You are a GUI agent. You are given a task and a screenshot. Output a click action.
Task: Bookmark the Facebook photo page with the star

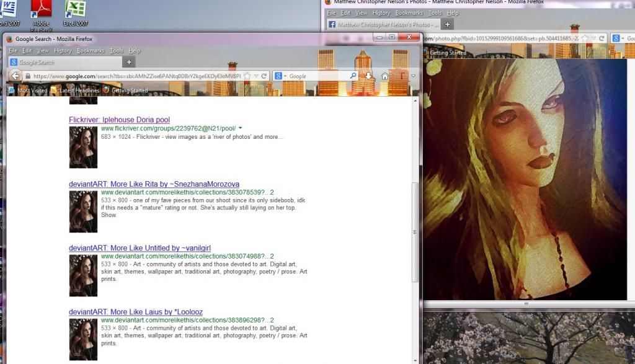(x=585, y=38)
